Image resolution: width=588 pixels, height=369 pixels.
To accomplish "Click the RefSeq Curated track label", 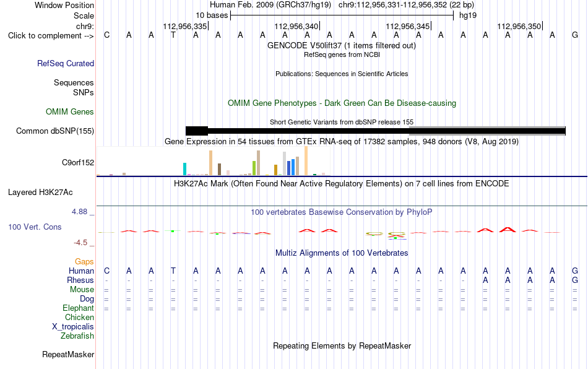I will [66, 63].
